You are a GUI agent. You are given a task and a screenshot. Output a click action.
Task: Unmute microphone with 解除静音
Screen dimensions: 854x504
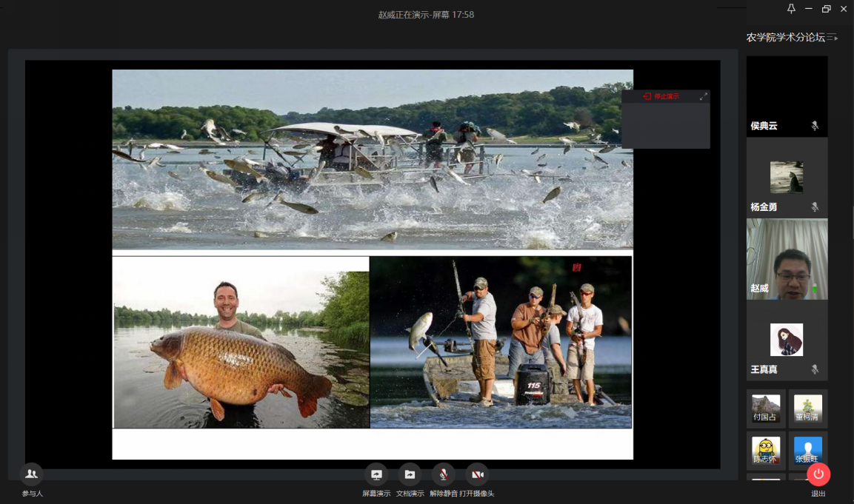pos(443,475)
